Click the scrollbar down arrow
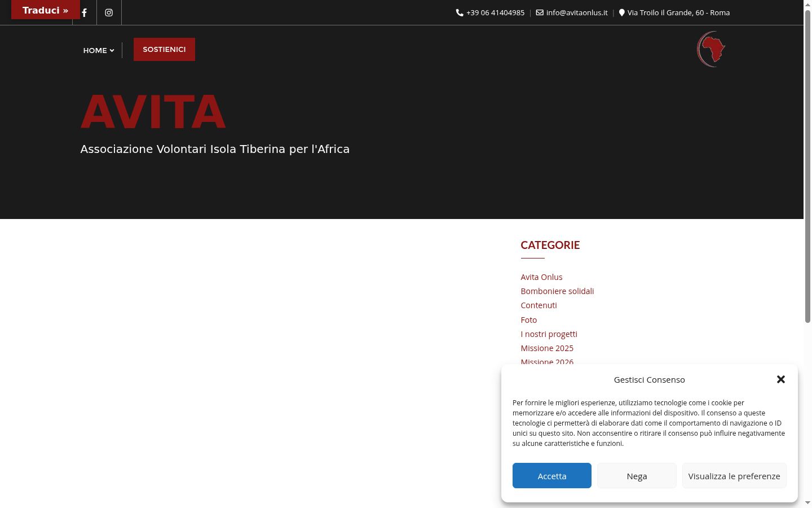The width and height of the screenshot is (812, 508). [807, 503]
